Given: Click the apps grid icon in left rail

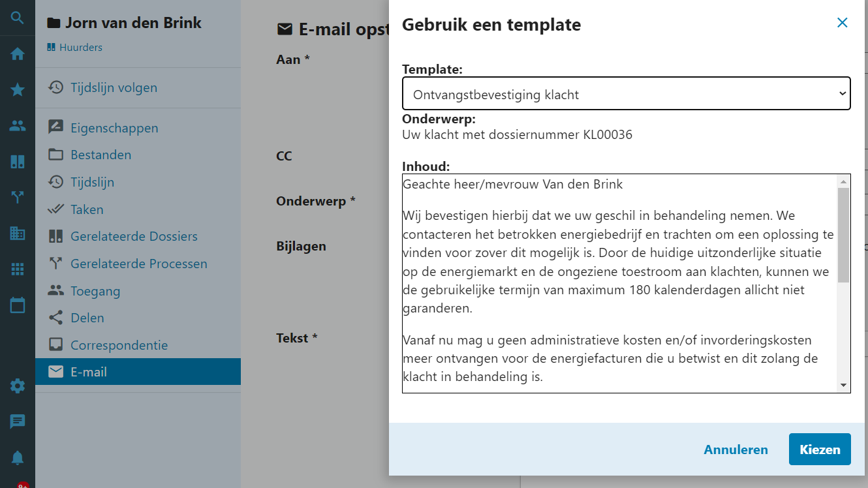Looking at the screenshot, I should [x=18, y=269].
